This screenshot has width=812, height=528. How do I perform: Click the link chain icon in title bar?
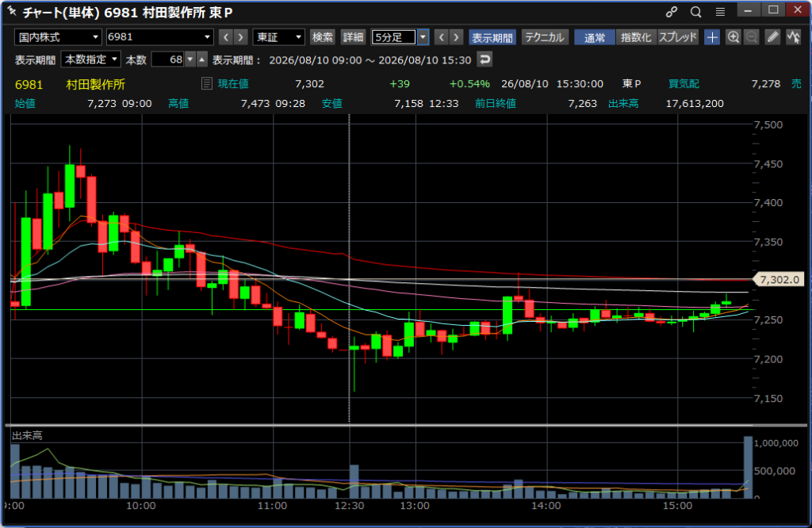pyautogui.click(x=671, y=12)
